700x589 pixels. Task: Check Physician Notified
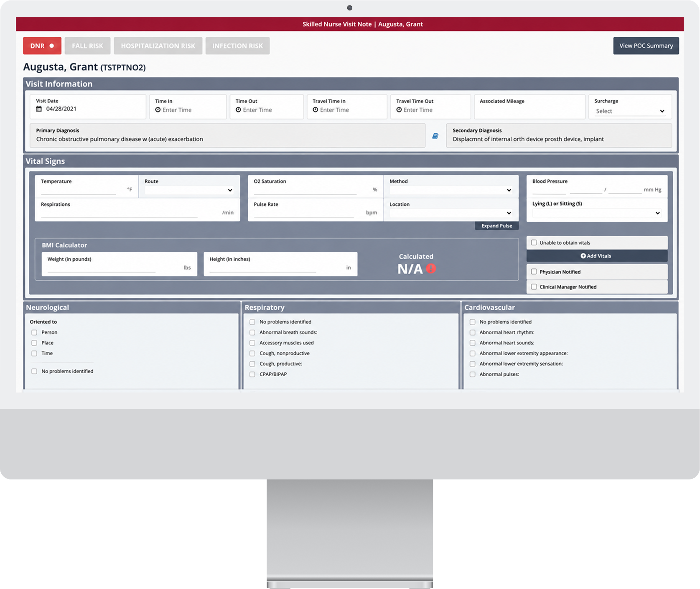[534, 272]
